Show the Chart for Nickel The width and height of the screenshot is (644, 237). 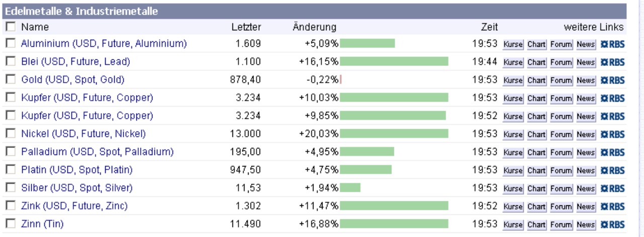click(x=536, y=134)
